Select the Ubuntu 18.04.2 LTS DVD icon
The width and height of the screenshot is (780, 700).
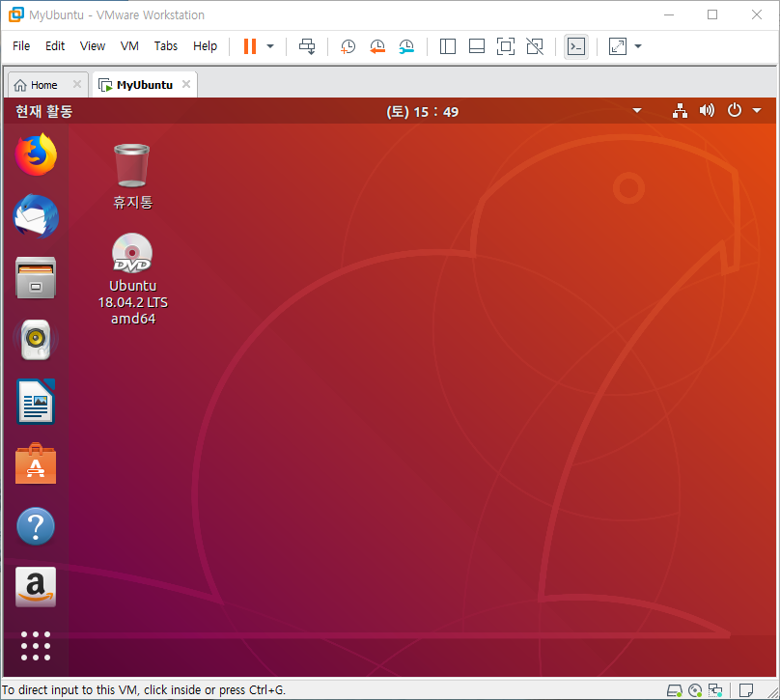(133, 279)
